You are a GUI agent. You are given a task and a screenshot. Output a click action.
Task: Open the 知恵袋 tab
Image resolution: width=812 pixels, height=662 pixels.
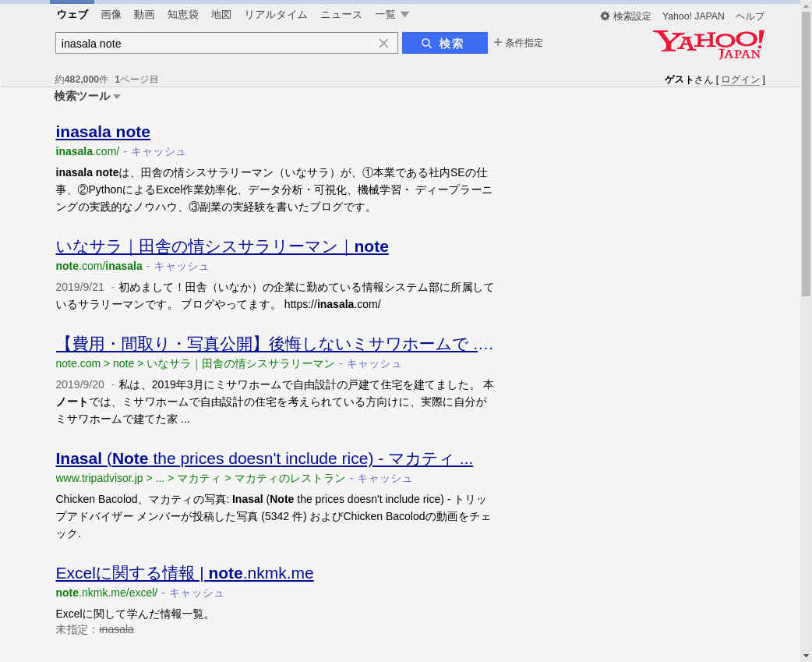pos(183,15)
